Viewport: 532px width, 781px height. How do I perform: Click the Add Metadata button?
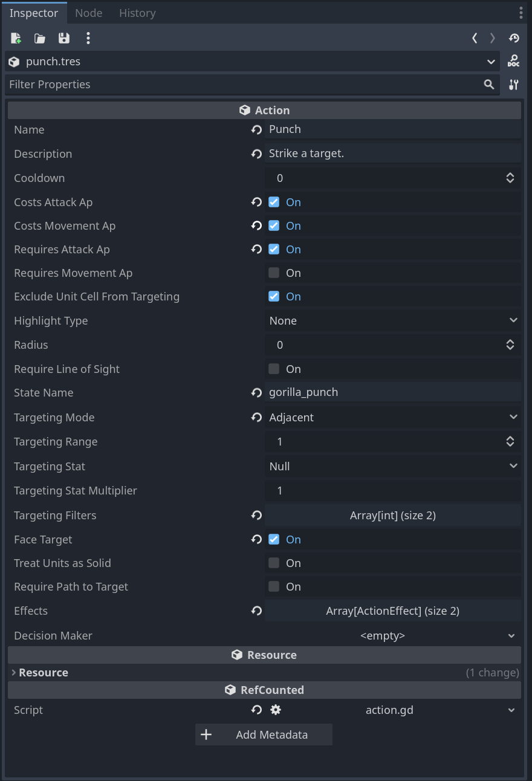coord(264,734)
